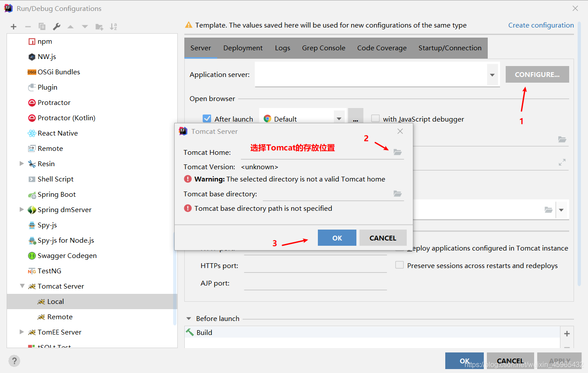Click the CONFIGURE... button
The width and height of the screenshot is (588, 373).
[x=537, y=74]
